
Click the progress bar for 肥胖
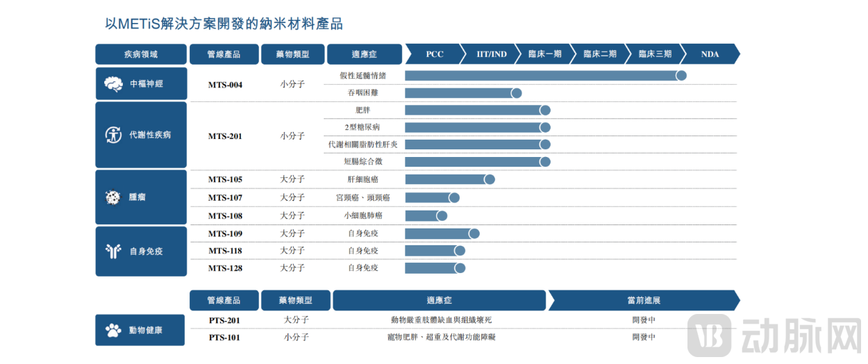point(478,110)
